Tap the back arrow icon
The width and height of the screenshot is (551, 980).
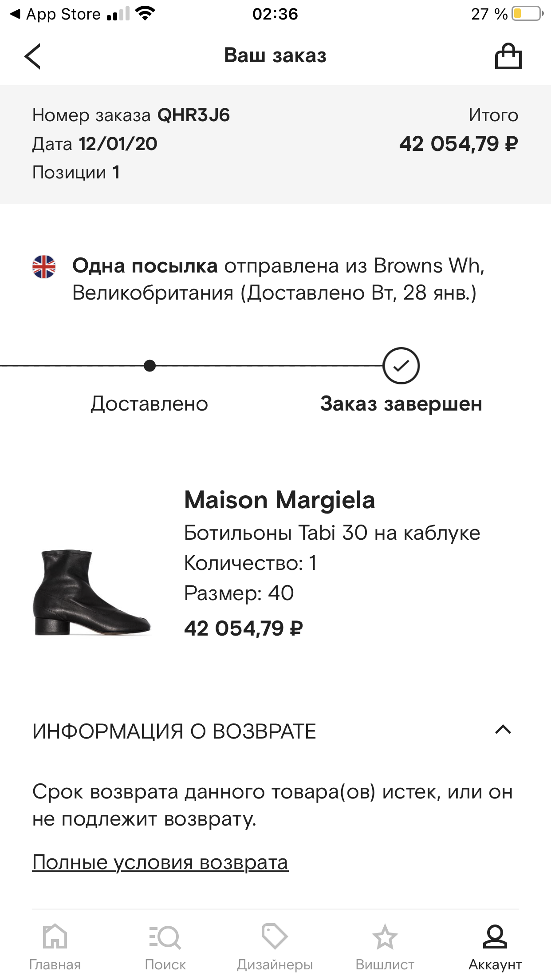(x=32, y=56)
